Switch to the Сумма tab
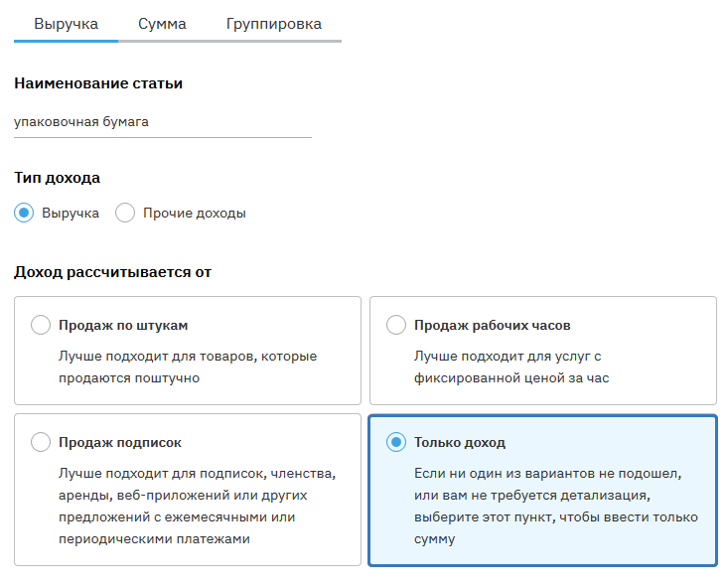The width and height of the screenshot is (726, 588). tap(162, 24)
